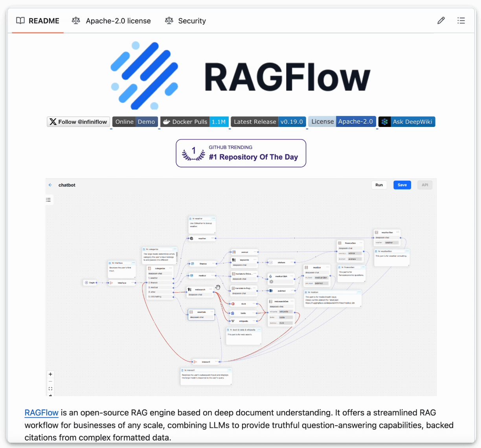481x448 pixels.
Task: Select the DuckDuckGo icon on the duck node
Action: coord(233,304)
